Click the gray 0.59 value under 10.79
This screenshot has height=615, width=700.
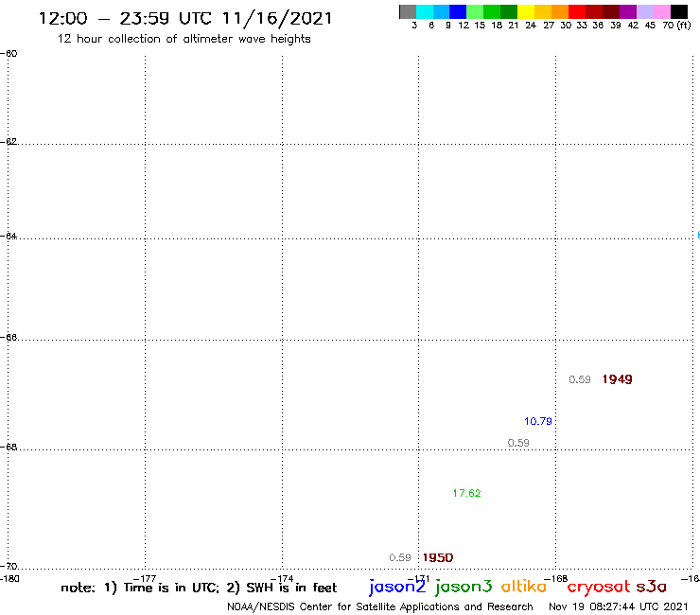(x=518, y=443)
